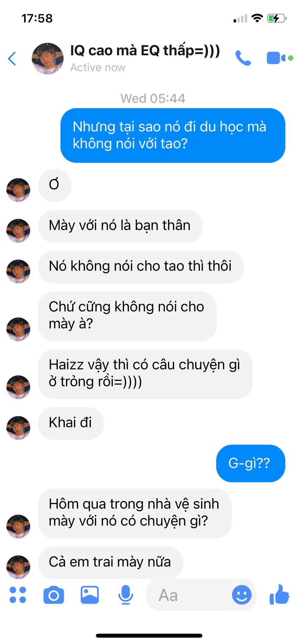The height and width of the screenshot is (644, 298).
Task: Select the message "Khai đi"
Action: (71, 423)
